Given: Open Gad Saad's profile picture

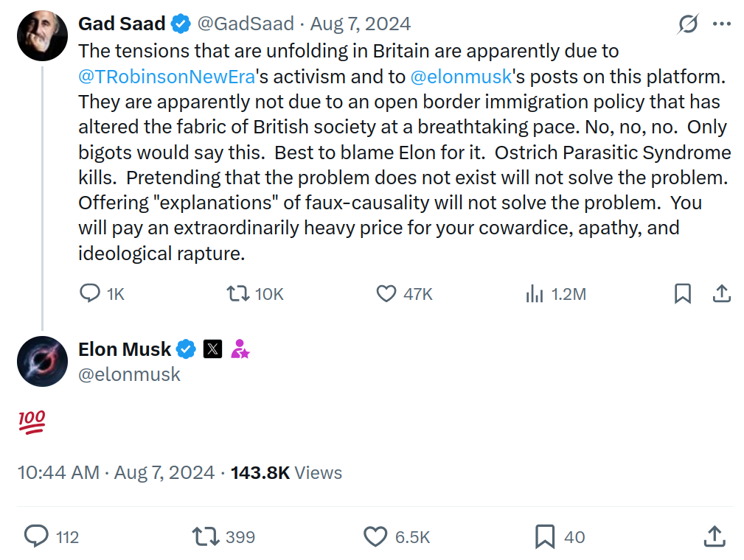Looking at the screenshot, I should pos(42,35).
